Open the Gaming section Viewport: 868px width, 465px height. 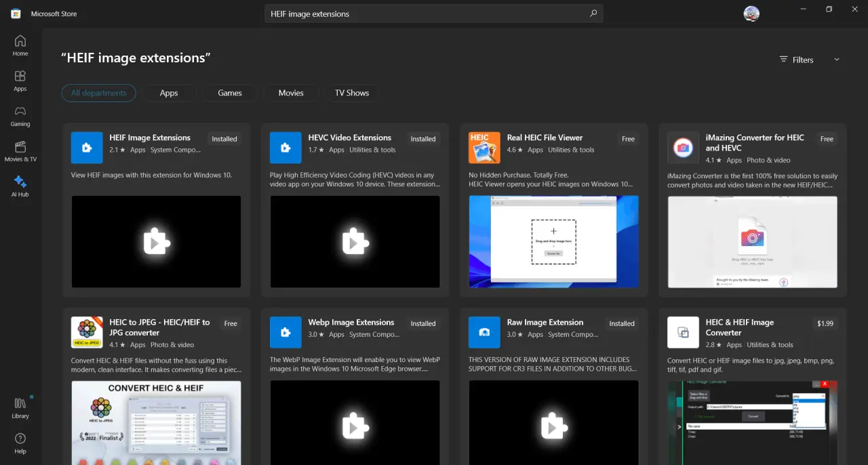point(19,115)
